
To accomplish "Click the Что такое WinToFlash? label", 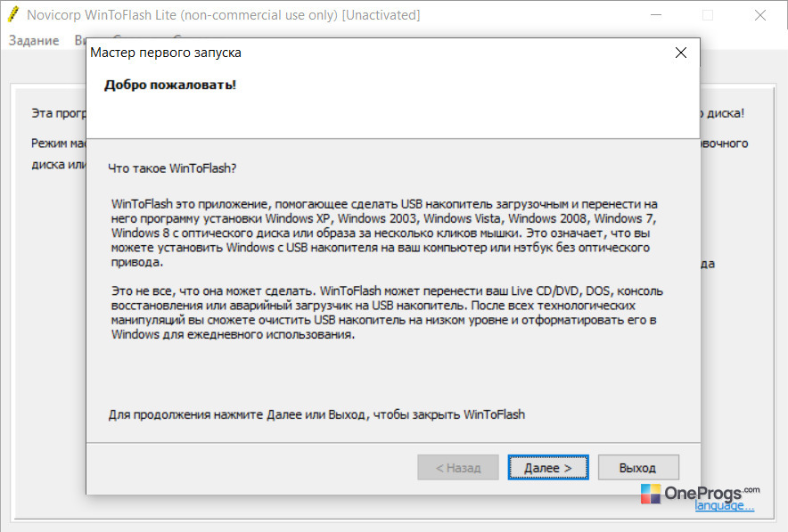I will (172, 168).
